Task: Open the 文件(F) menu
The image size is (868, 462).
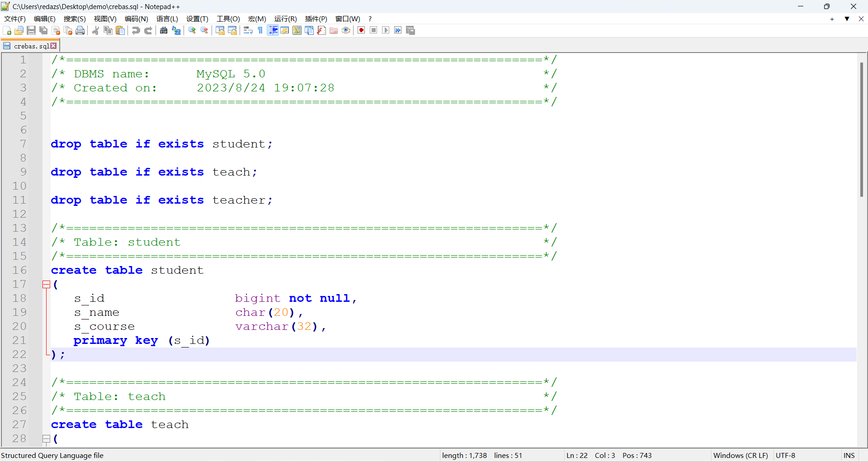Action: [x=15, y=19]
